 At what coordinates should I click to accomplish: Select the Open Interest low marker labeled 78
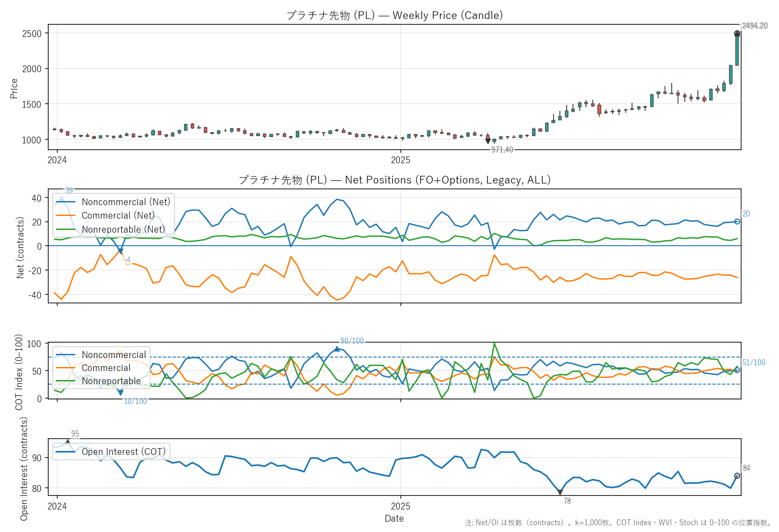click(560, 492)
